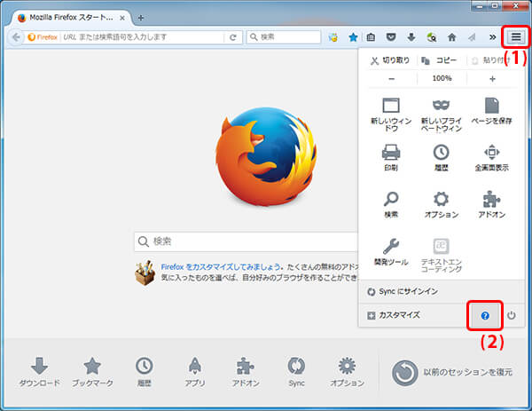Click Sync にサインイン entry
The width and height of the screenshot is (532, 411).
coord(442,291)
